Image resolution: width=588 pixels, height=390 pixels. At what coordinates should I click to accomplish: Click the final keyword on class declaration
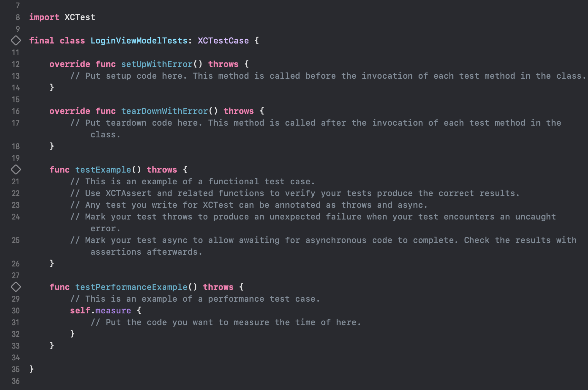[41, 41]
